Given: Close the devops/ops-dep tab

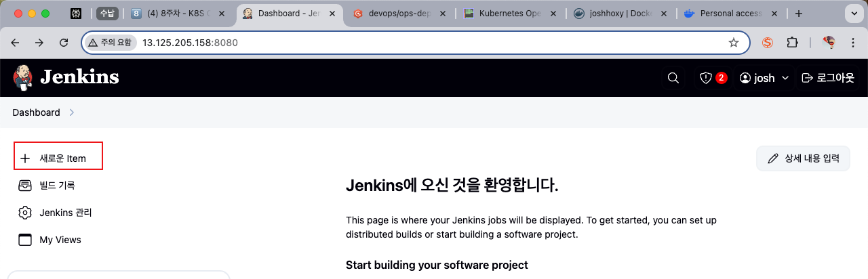Looking at the screenshot, I should click(x=442, y=14).
